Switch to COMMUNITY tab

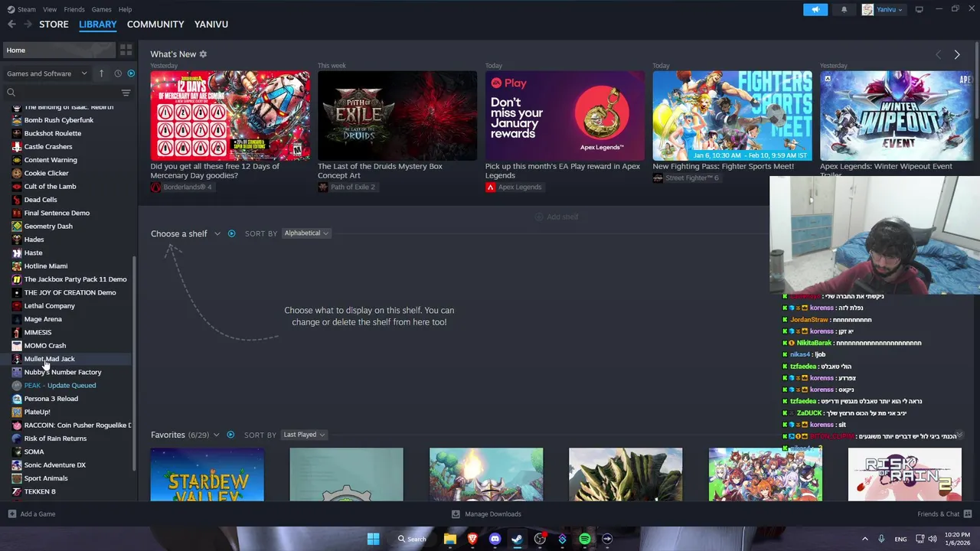coord(155,24)
